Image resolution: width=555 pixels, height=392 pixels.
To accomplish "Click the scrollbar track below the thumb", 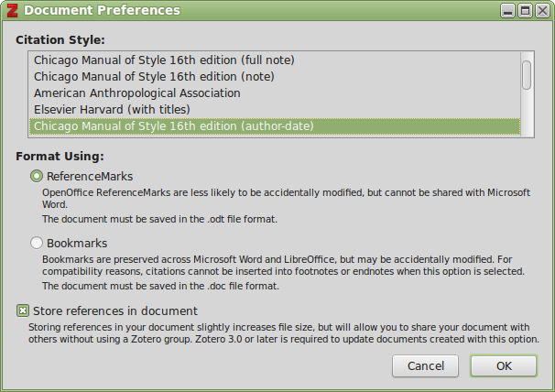I will (x=527, y=113).
